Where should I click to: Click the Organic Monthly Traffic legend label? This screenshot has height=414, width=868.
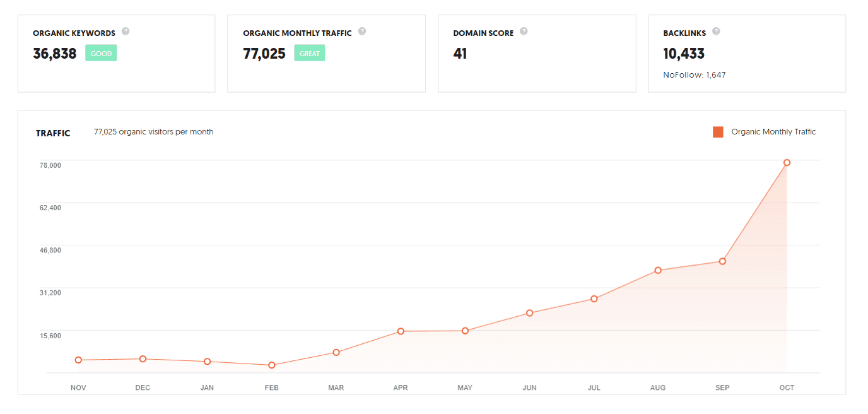click(773, 132)
